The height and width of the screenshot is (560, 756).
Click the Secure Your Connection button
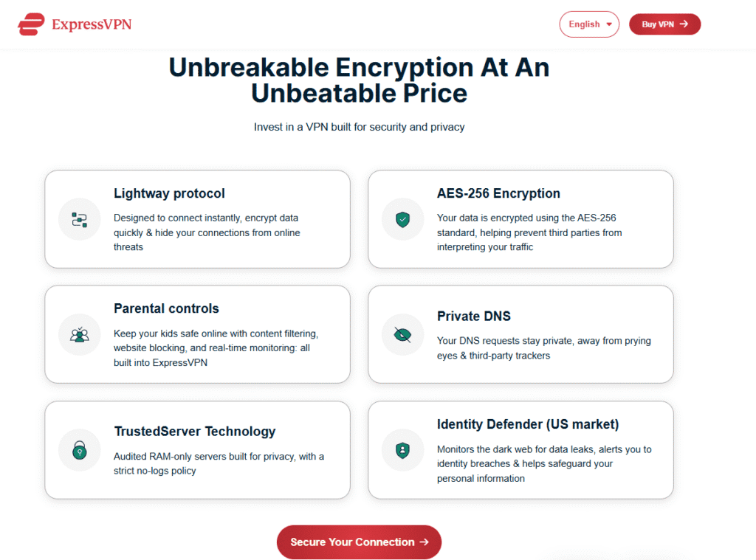359,542
